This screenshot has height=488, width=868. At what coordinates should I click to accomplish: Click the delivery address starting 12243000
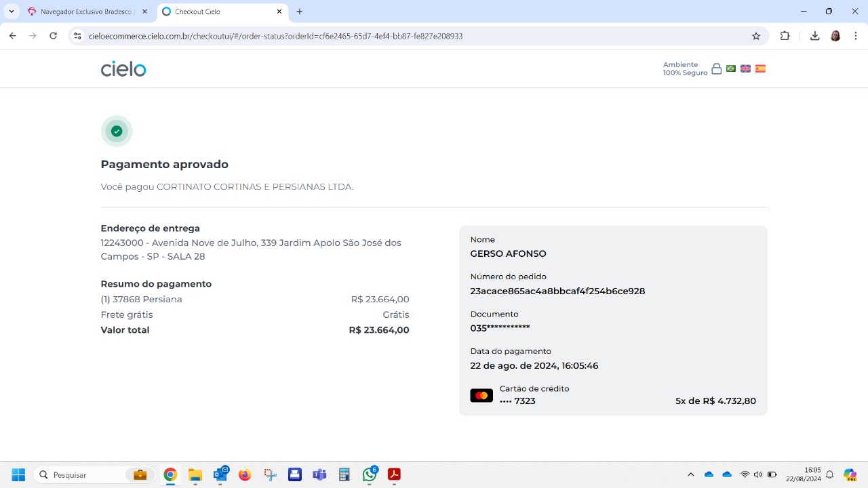click(x=251, y=249)
